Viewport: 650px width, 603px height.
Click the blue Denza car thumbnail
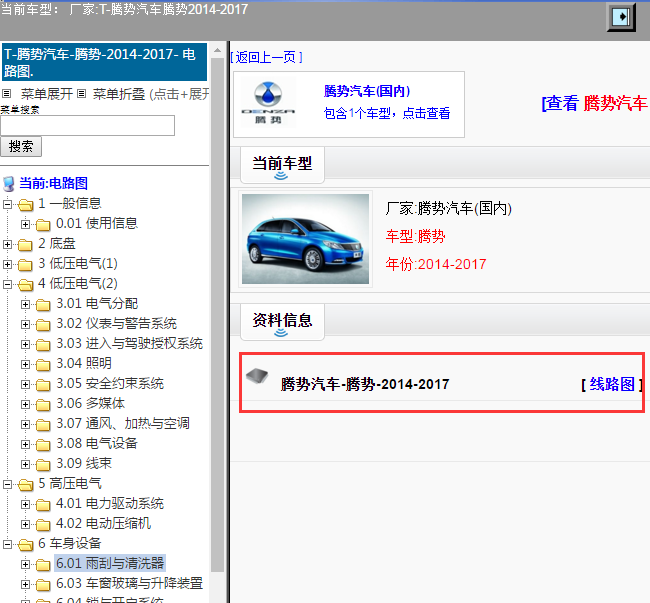306,239
